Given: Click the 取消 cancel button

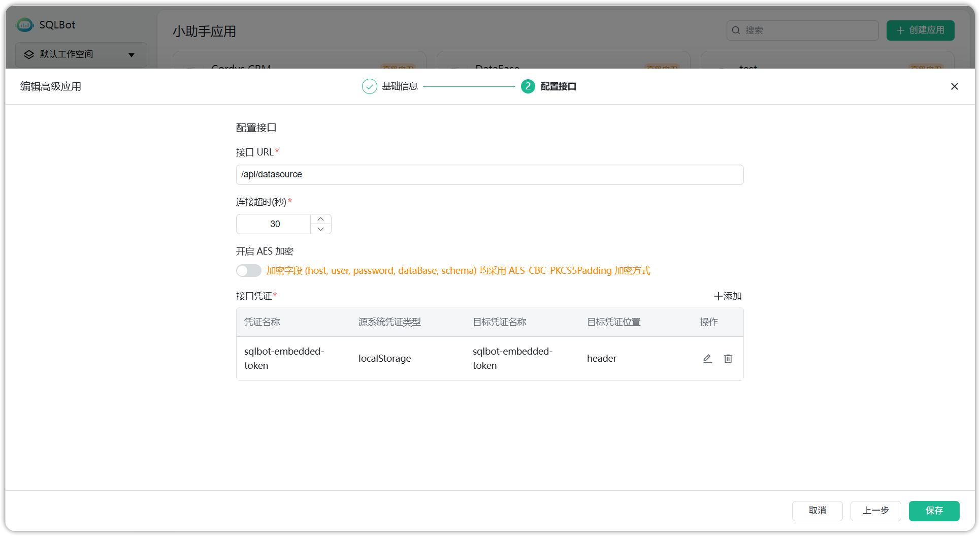Looking at the screenshot, I should (x=818, y=511).
